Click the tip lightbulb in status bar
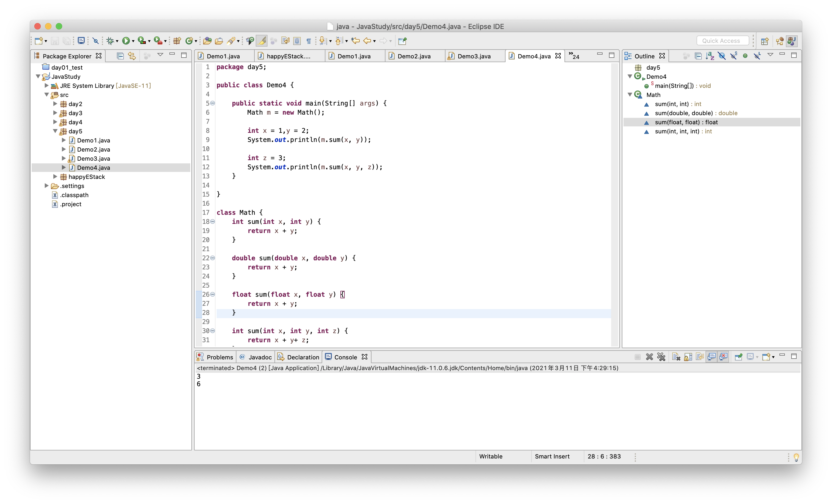This screenshot has width=832, height=504. pos(796,457)
